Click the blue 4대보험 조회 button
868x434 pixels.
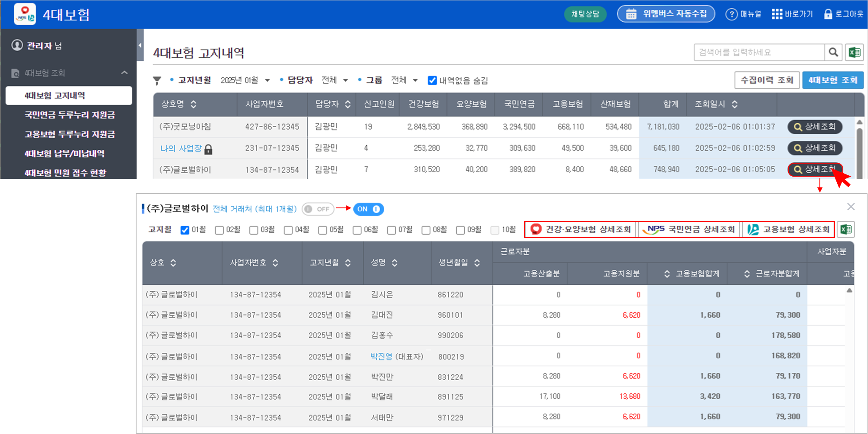tap(833, 80)
